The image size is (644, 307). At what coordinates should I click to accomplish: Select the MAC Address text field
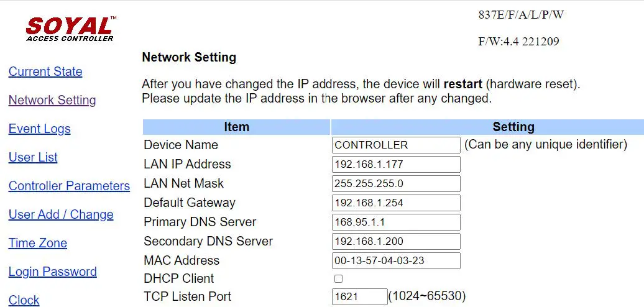(x=396, y=260)
